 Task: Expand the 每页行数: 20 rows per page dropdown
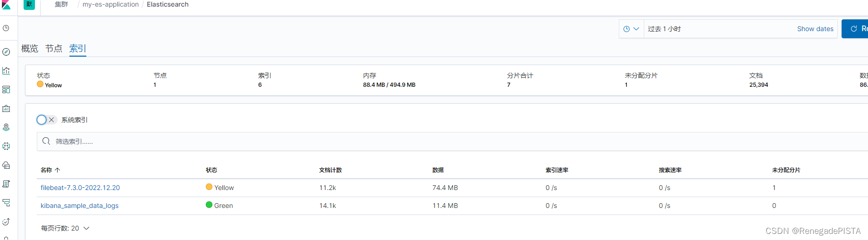[65, 228]
